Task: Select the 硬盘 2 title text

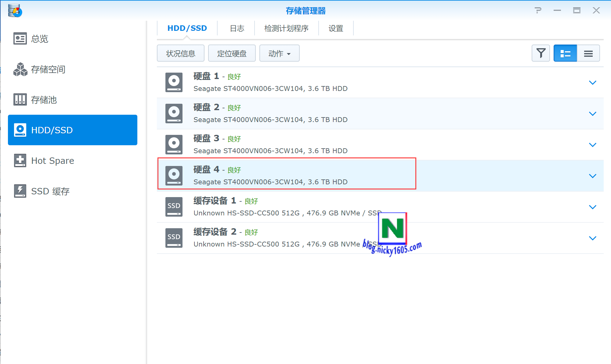Action: [x=206, y=107]
